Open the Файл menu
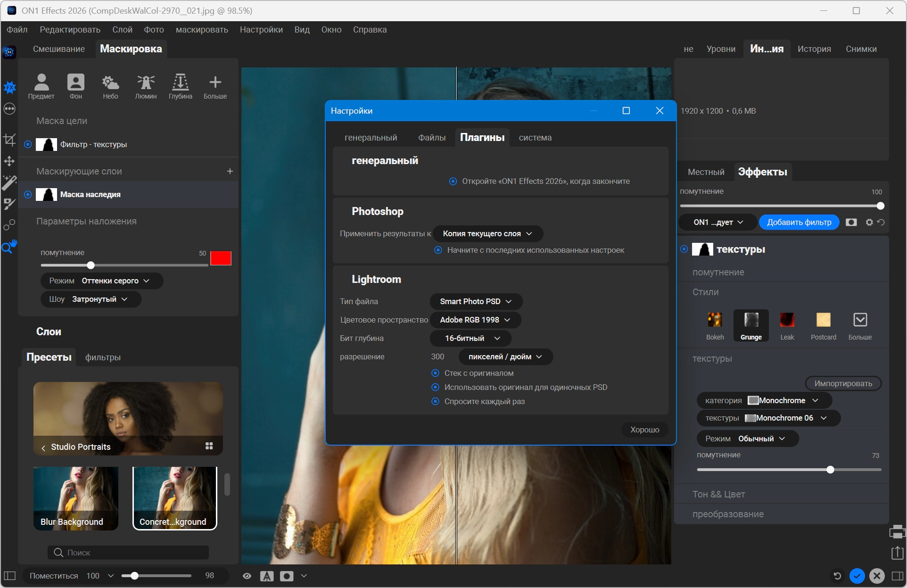 (x=17, y=30)
